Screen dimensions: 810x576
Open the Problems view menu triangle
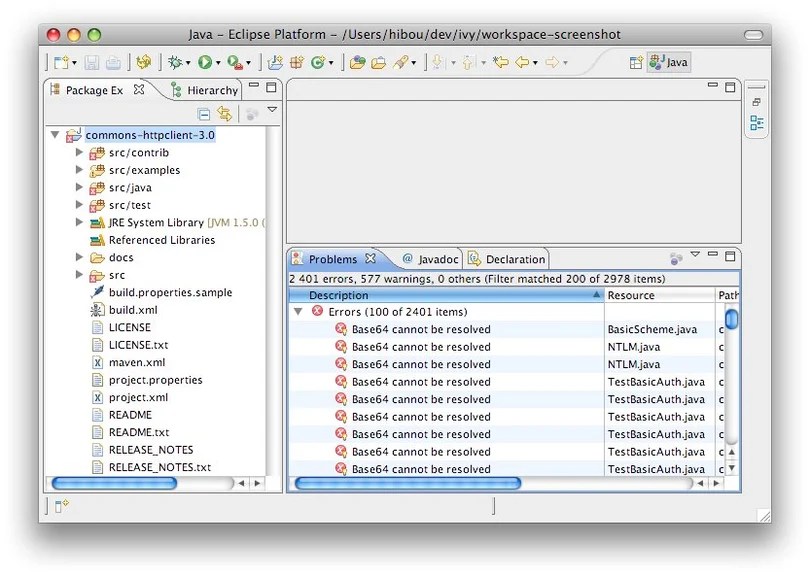(x=695, y=254)
